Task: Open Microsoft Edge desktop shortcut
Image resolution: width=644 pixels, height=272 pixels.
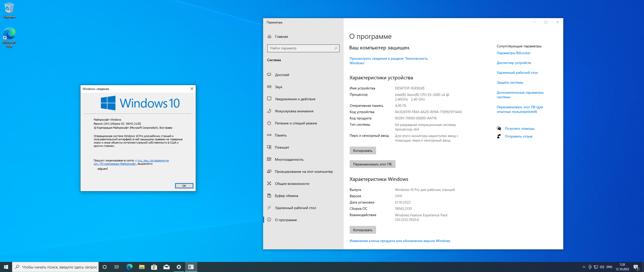Action: tap(9, 37)
